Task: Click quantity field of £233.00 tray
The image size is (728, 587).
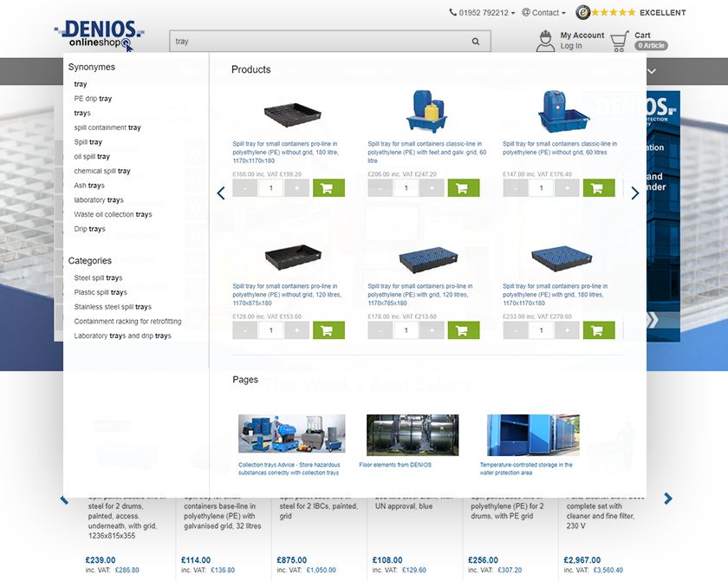Action: pos(541,330)
